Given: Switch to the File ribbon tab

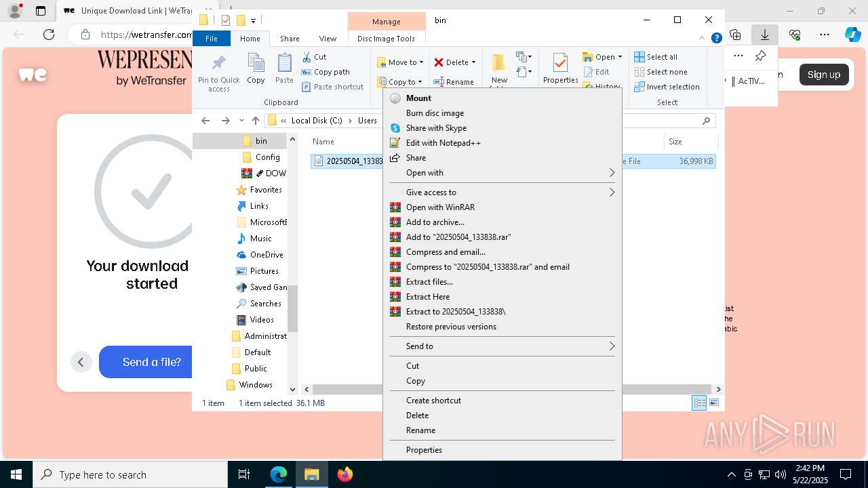Looking at the screenshot, I should pyautogui.click(x=212, y=39).
